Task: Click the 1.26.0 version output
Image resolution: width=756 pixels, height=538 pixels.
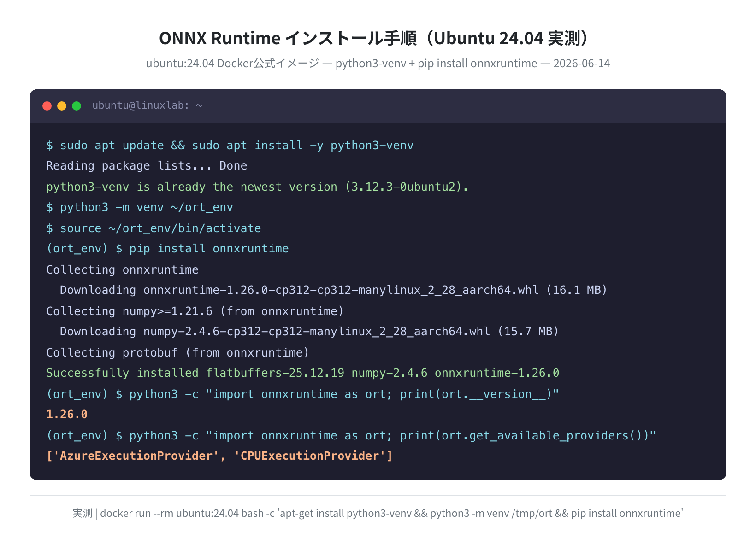Action: coord(67,415)
